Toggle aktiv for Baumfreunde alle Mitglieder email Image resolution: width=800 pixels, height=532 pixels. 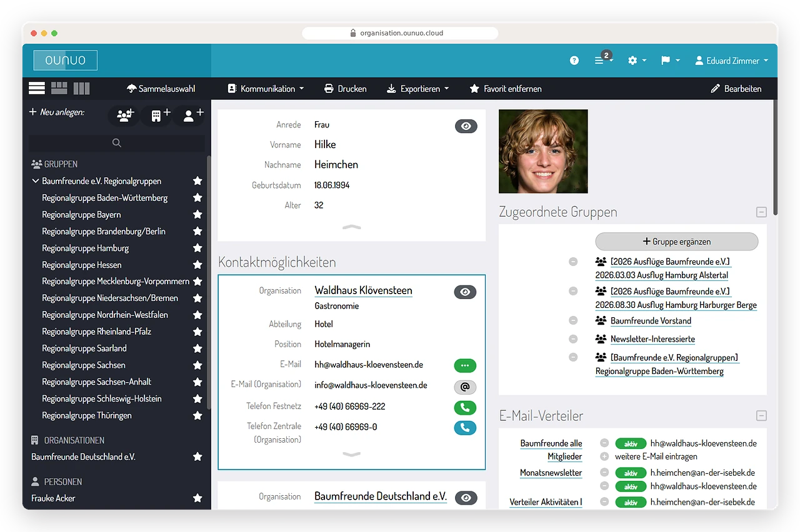pos(631,443)
